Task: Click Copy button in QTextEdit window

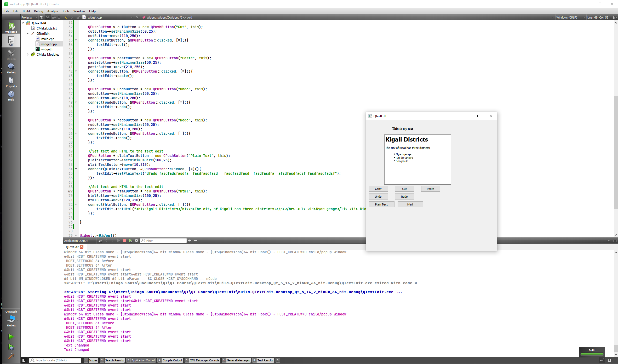Action: 378,189
